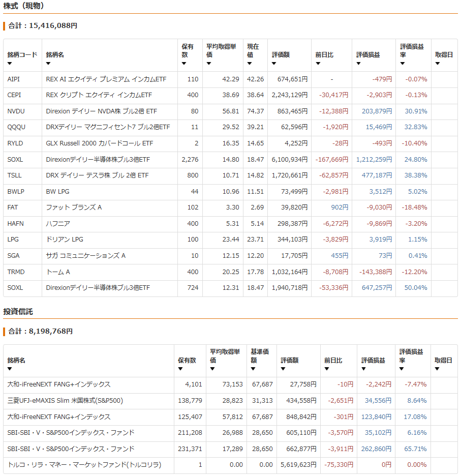Viewport: 460px width, 476px height.
Task: Click sort arrow under 銘柄名 in 投資信託 table
Action: pos(10,369)
